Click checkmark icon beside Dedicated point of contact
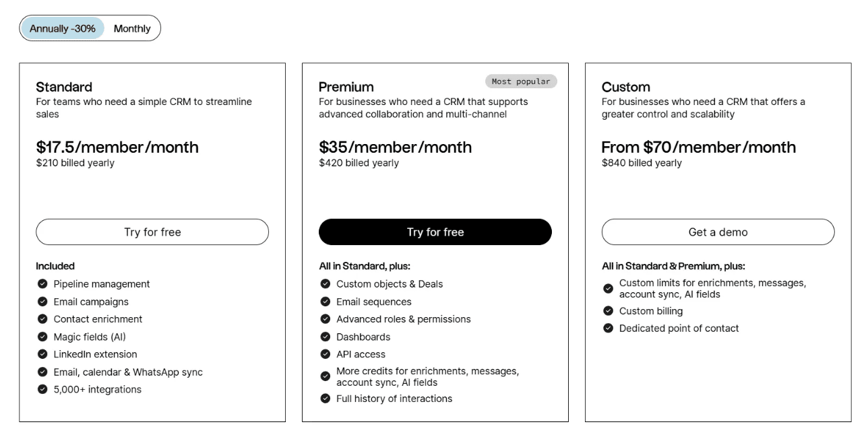 (x=609, y=329)
